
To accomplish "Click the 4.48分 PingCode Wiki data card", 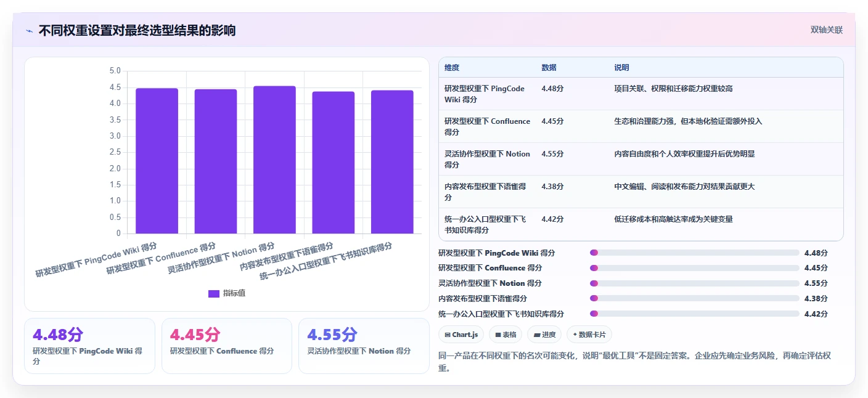I will click(89, 346).
